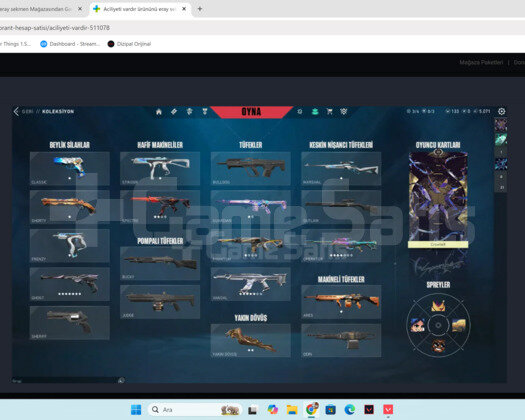The image size is (525, 420).
Task: Select the Stinger skin tile
Action: point(160,168)
